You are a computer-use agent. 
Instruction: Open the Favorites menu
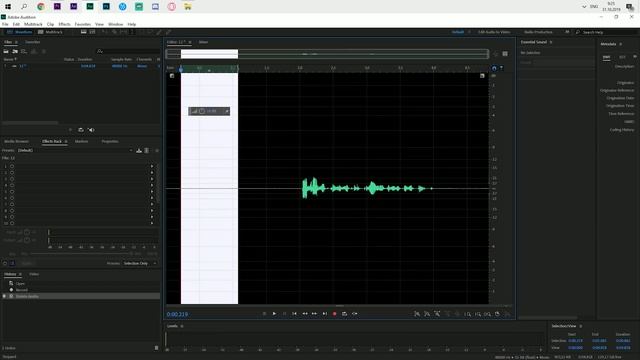click(82, 24)
